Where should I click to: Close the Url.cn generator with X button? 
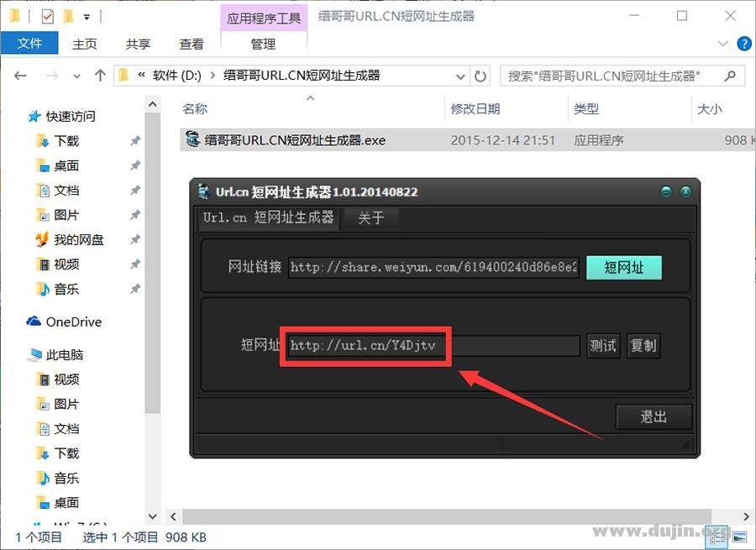click(x=685, y=191)
